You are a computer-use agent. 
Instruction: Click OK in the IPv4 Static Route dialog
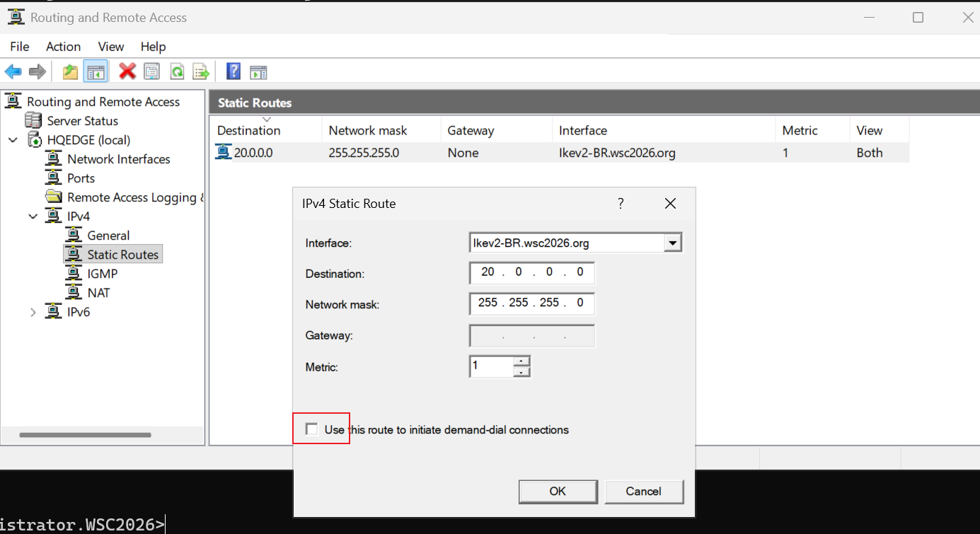(x=558, y=492)
